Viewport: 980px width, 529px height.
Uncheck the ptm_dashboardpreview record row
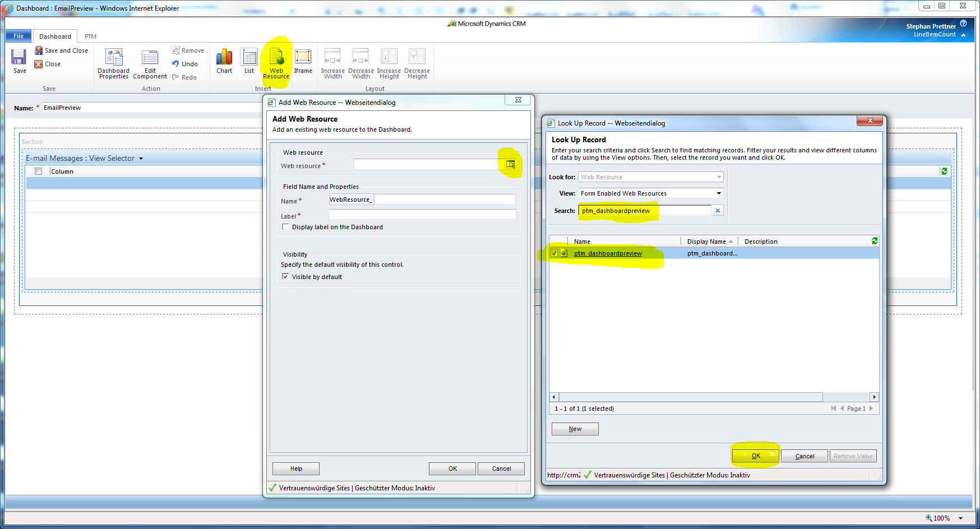click(x=554, y=253)
